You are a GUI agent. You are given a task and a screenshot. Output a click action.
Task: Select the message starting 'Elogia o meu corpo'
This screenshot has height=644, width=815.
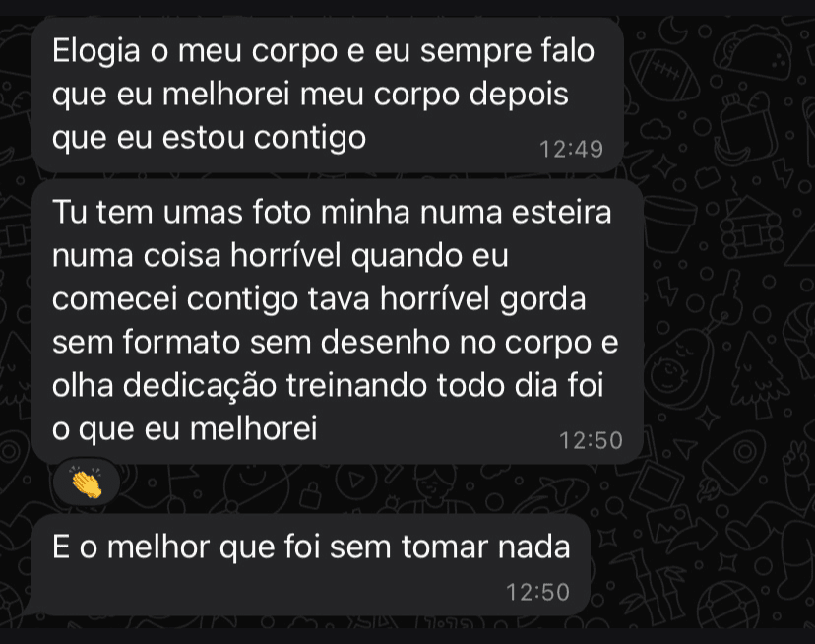click(325, 96)
